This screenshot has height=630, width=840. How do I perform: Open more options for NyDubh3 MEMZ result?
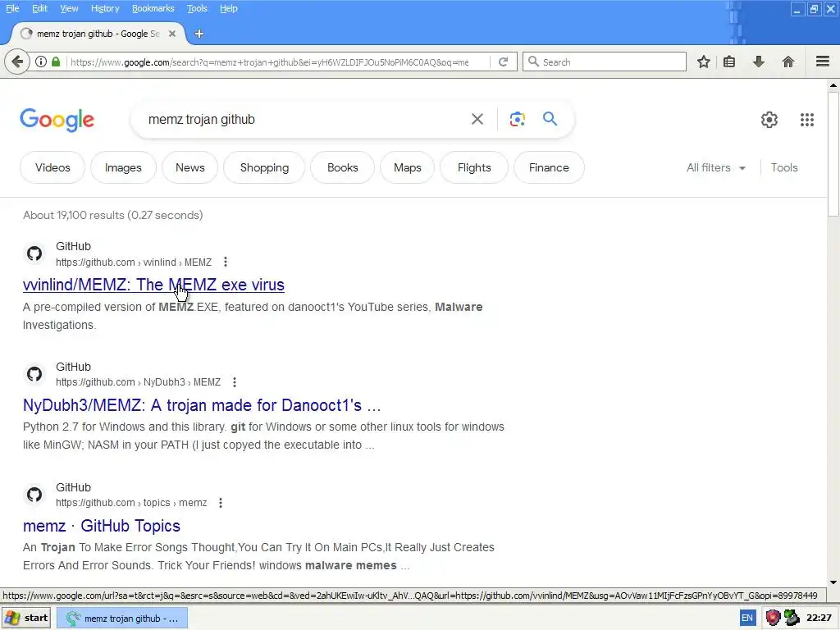(x=234, y=382)
